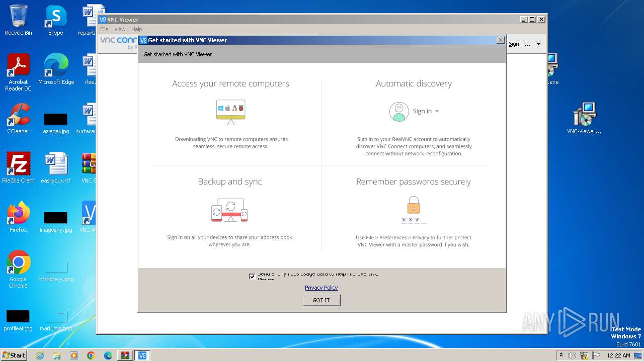Uncheck send anonymous usage data checkbox
Image resolution: width=644 pixels, height=362 pixels.
point(252,277)
